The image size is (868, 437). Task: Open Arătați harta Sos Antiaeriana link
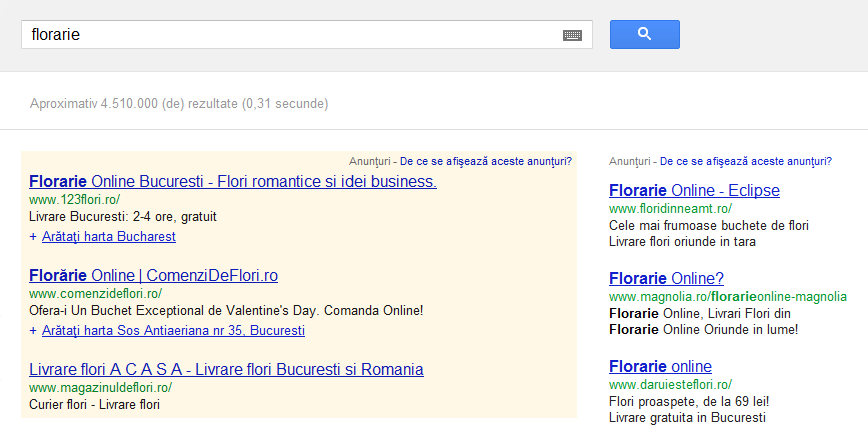pyautogui.click(x=173, y=331)
